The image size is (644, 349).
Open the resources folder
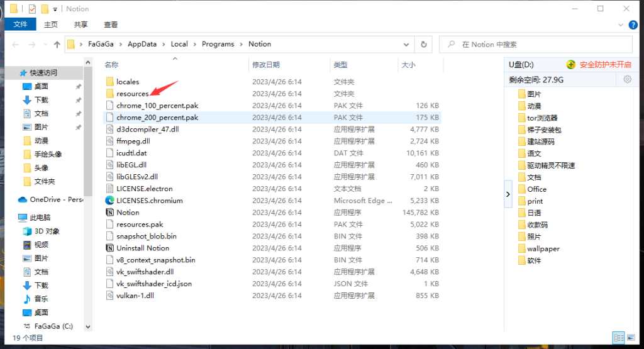[132, 94]
